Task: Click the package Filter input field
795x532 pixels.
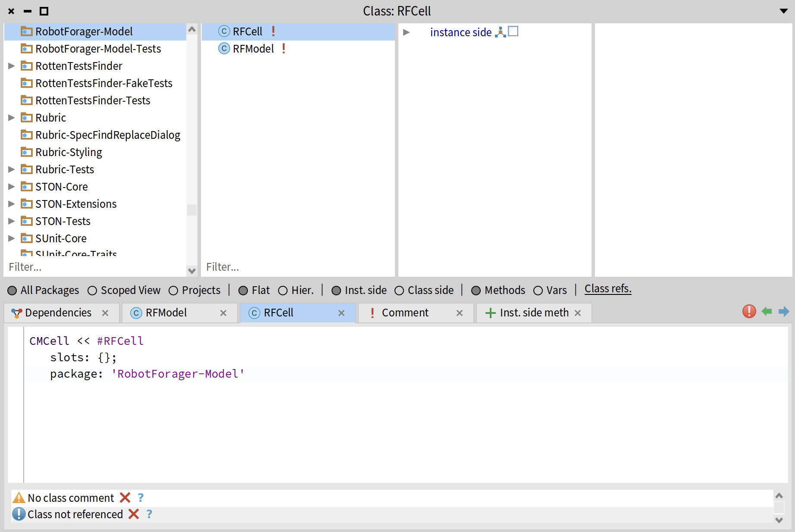Action: pyautogui.click(x=95, y=267)
